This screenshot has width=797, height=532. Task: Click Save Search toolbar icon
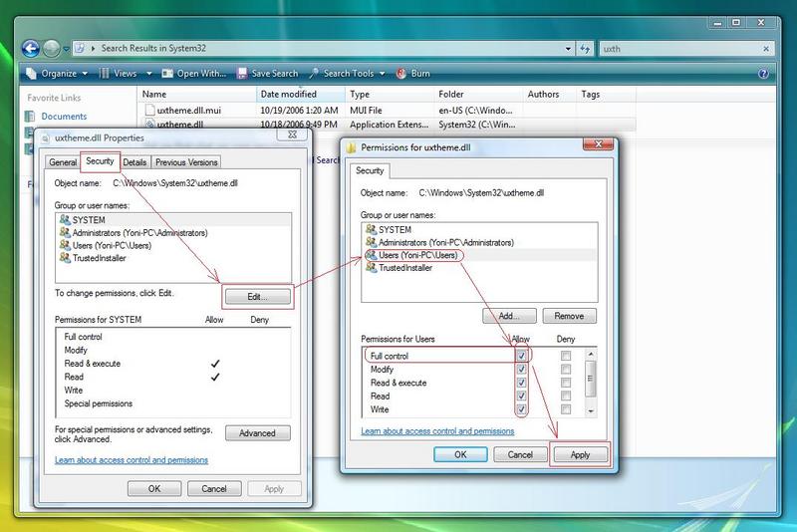point(241,73)
